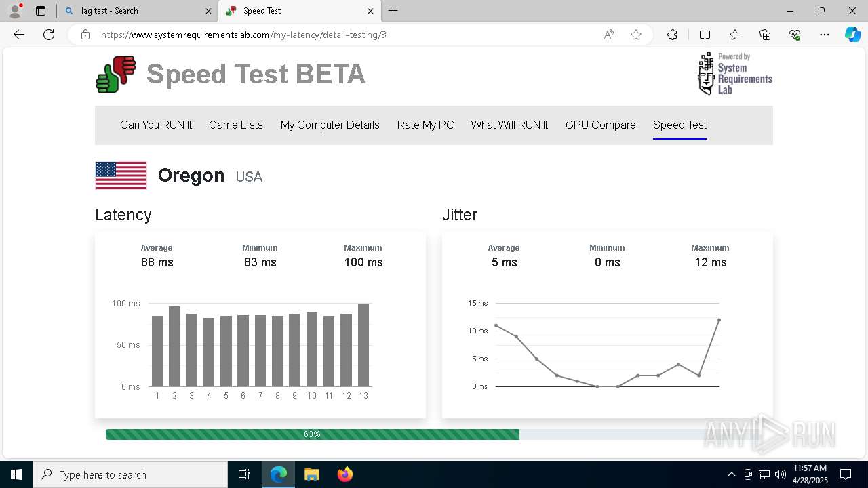Show hidden system tray icons chevron
The height and width of the screenshot is (488, 868).
click(731, 474)
